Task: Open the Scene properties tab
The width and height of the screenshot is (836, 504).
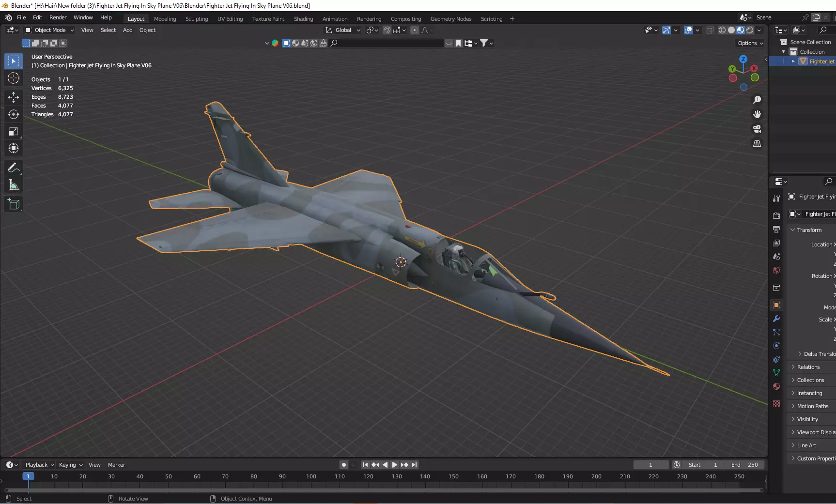Action: click(x=776, y=256)
